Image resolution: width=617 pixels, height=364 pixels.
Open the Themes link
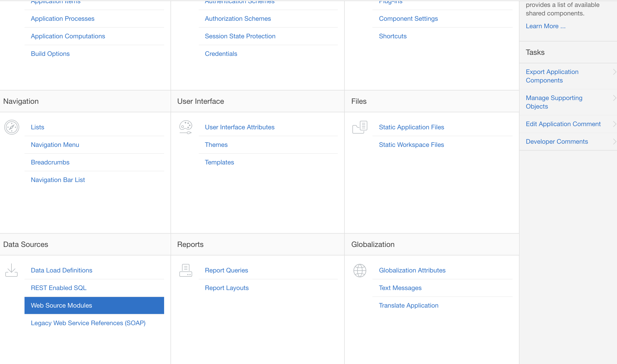(216, 145)
